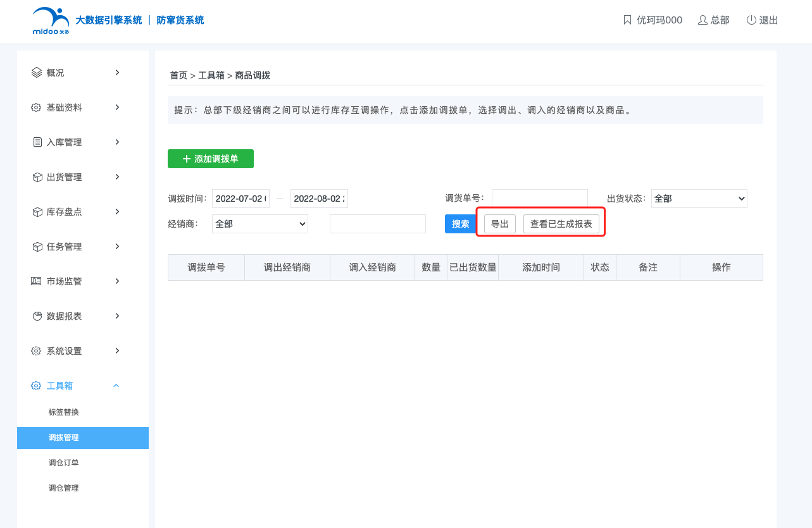Click the 商品调拨 breadcrumb text

(x=253, y=75)
